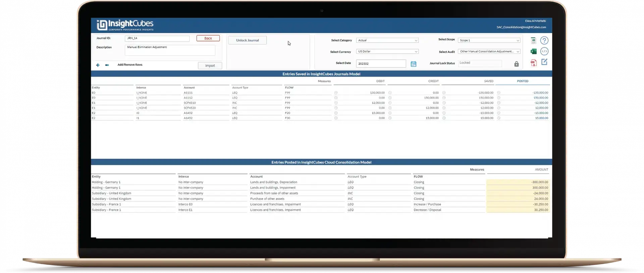This screenshot has width=644, height=273.
Task: Click the CREDIT column header
Action: [x=433, y=81]
